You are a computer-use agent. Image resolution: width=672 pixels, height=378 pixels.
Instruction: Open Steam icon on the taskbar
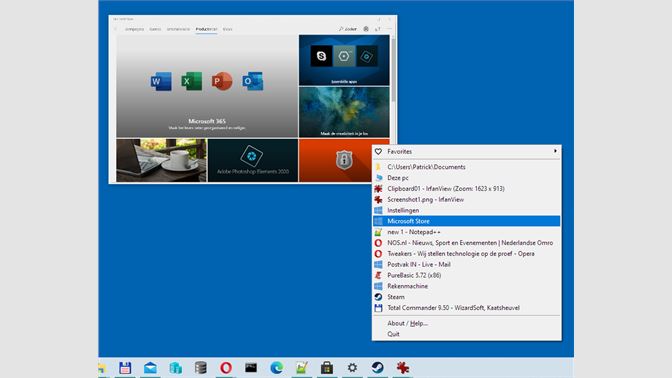pos(378,368)
